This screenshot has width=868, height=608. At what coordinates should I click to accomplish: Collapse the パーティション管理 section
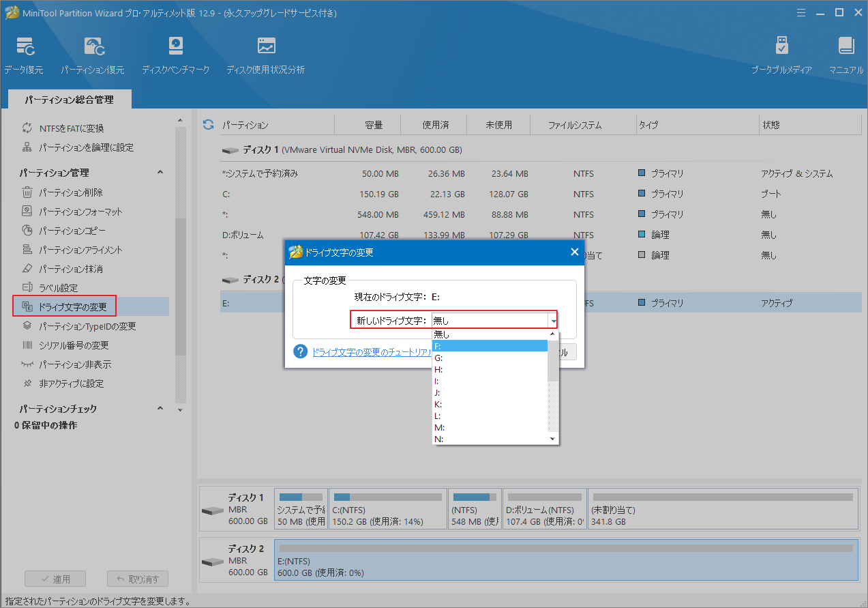[x=161, y=173]
